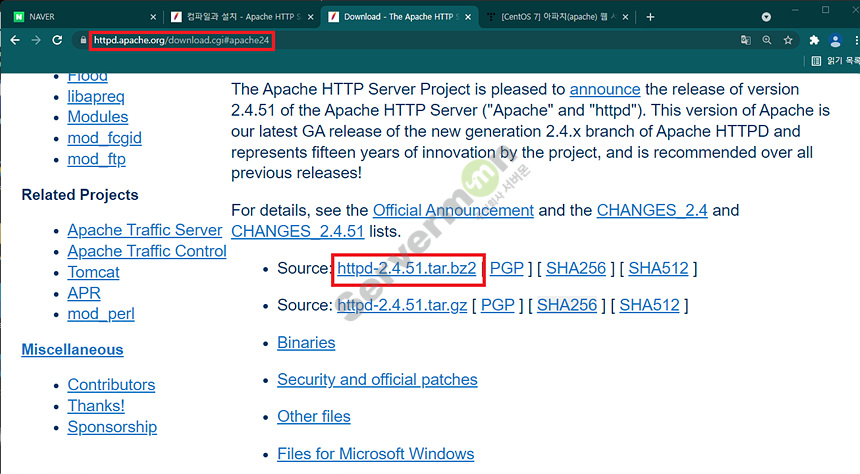Image resolution: width=860 pixels, height=474 pixels.
Task: Open SHA512 checksum for tar.bz2 source
Action: pyautogui.click(x=658, y=268)
